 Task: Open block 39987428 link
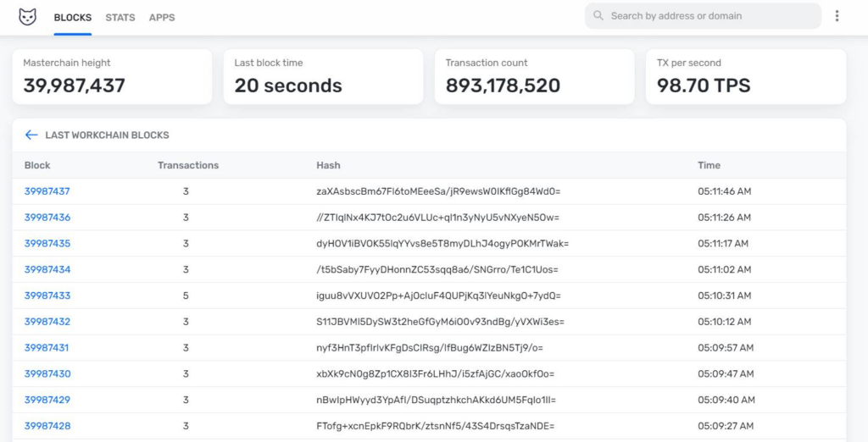(x=47, y=426)
